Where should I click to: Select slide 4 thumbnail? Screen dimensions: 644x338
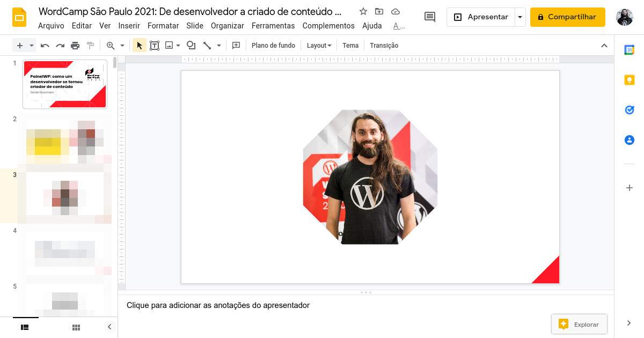pyautogui.click(x=64, y=252)
